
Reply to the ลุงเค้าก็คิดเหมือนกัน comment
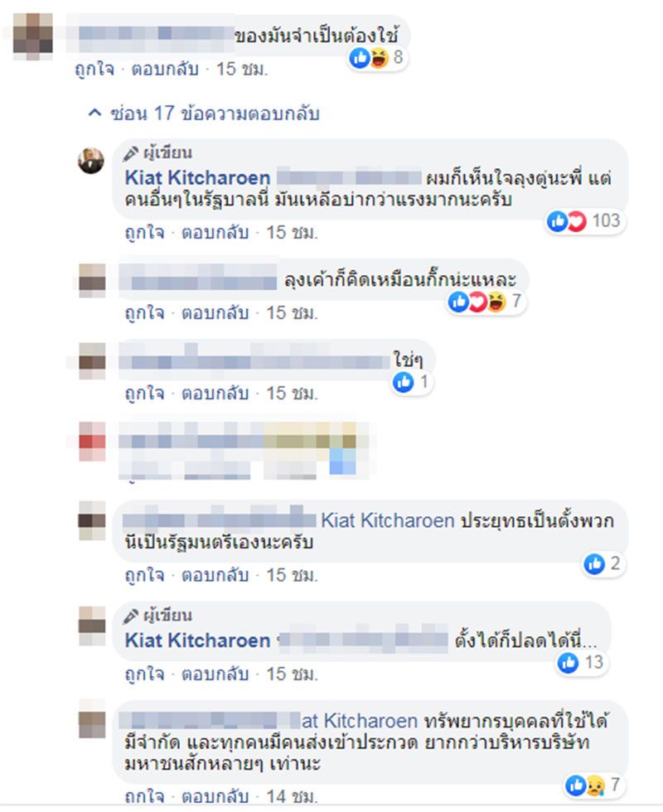[215, 313]
